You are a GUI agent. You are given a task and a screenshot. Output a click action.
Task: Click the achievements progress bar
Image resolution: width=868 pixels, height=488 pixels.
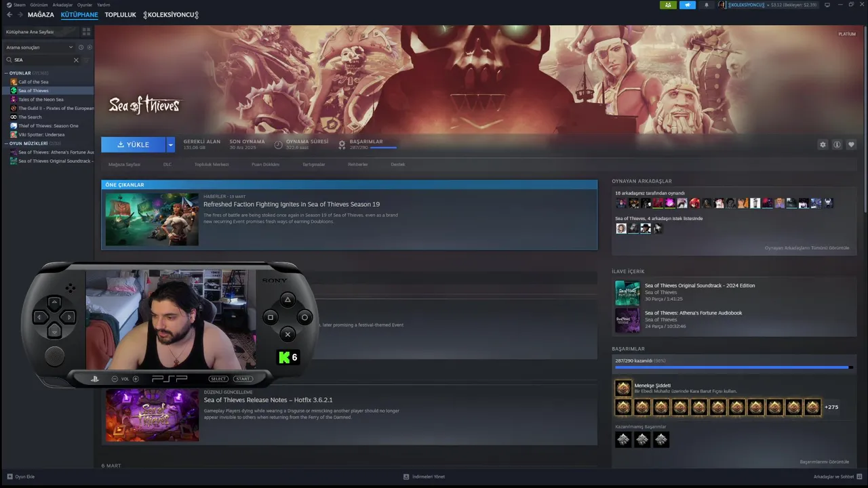734,367
